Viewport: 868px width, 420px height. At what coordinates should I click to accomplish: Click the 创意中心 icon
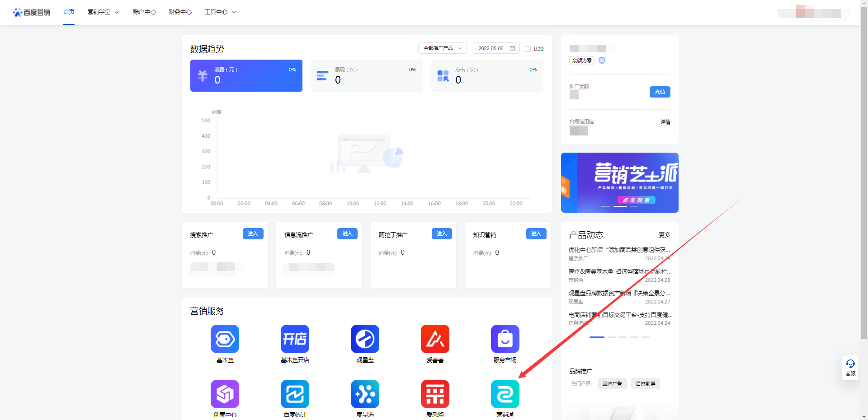coord(225,394)
